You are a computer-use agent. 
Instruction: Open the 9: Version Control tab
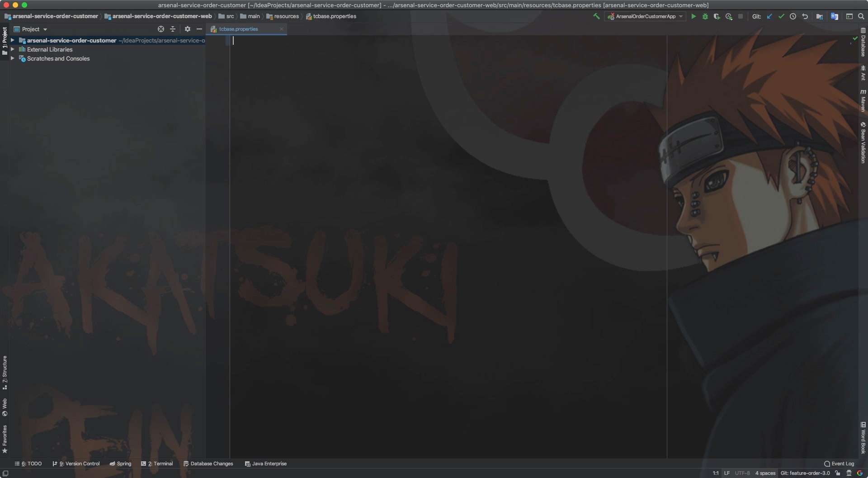(76, 464)
